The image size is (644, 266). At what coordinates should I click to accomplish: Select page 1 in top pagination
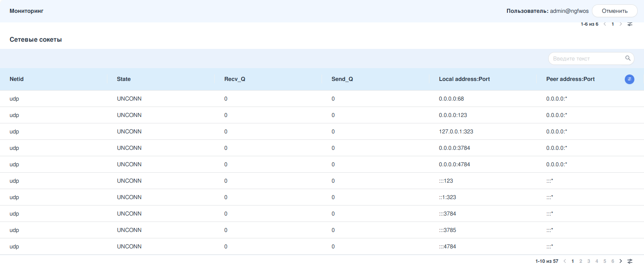[x=613, y=24]
